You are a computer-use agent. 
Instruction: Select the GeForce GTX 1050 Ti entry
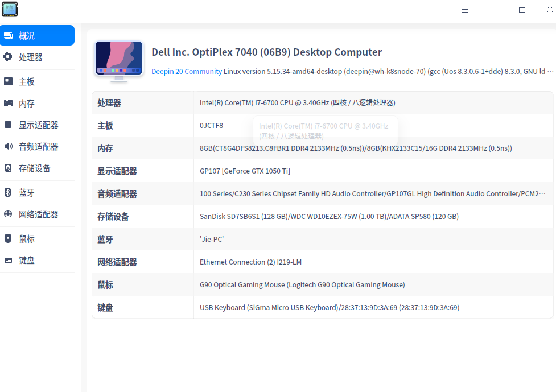245,171
